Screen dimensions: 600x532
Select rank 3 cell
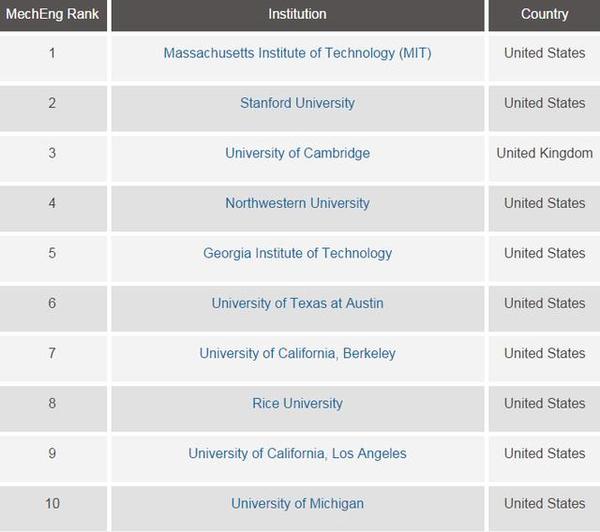click(53, 158)
